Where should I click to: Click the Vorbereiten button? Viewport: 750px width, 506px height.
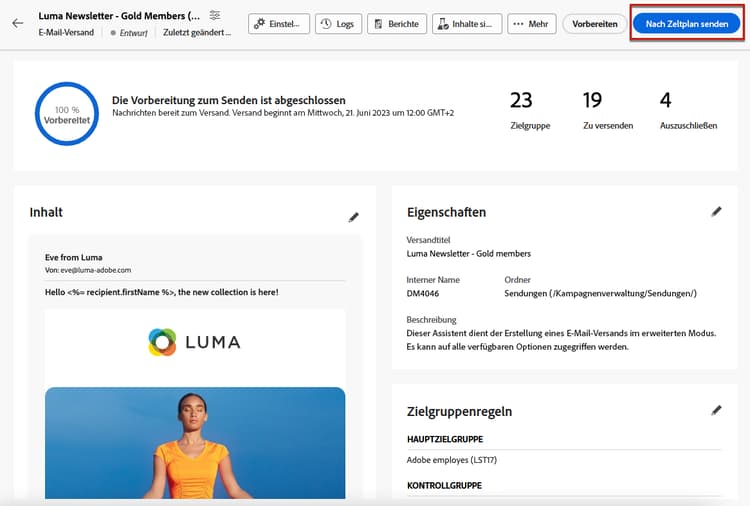595,24
